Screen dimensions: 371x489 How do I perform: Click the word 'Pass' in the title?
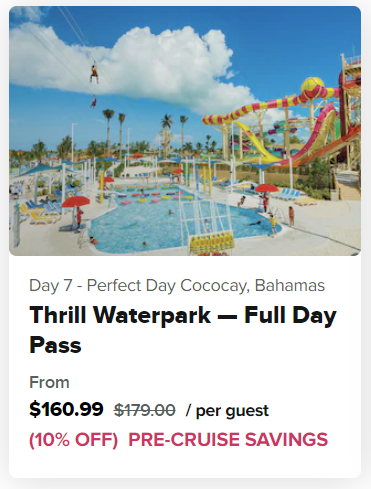(55, 345)
